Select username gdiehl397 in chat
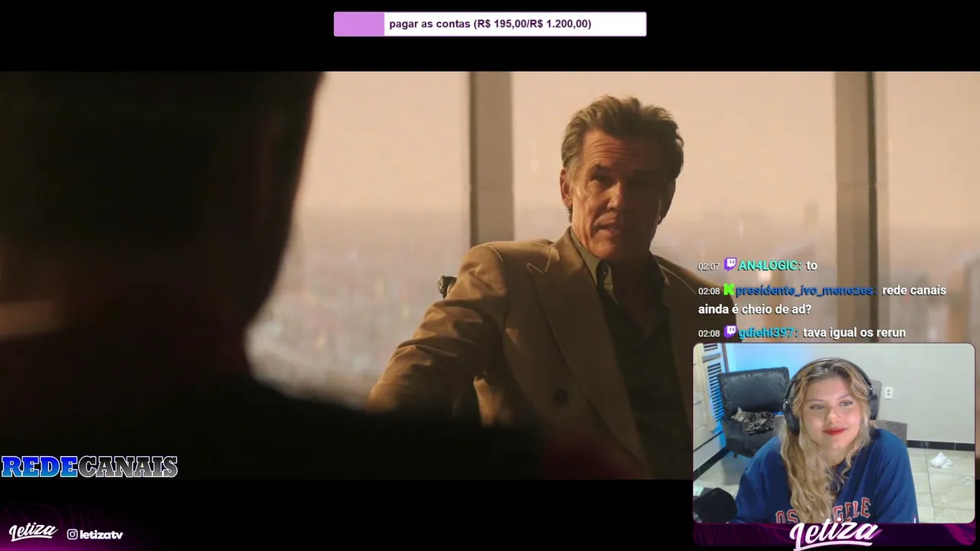 pos(767,333)
